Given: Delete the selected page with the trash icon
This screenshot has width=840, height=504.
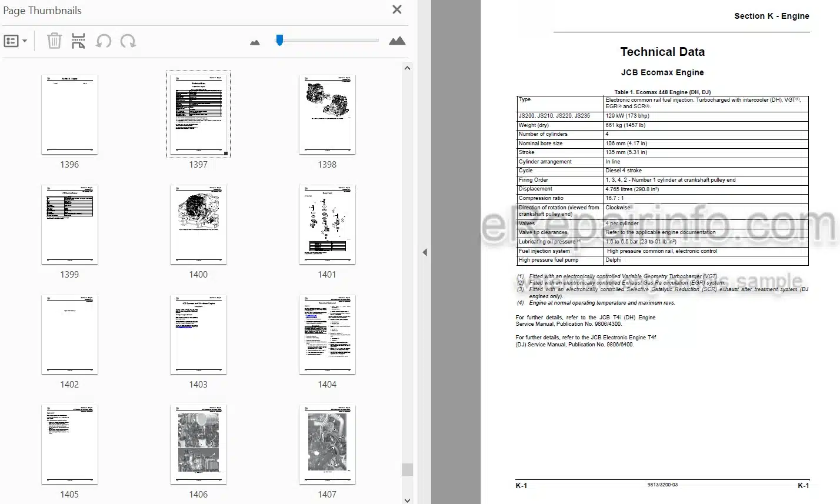Looking at the screenshot, I should click(x=54, y=41).
